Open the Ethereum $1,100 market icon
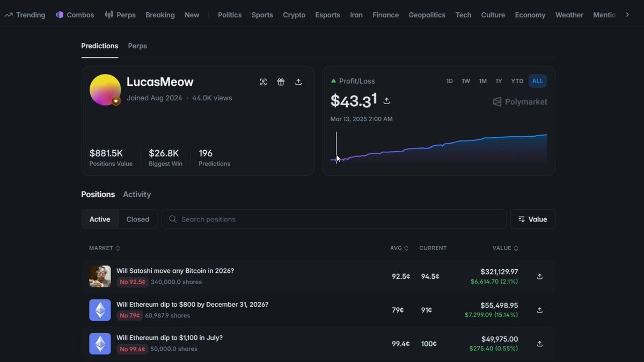 tap(100, 344)
